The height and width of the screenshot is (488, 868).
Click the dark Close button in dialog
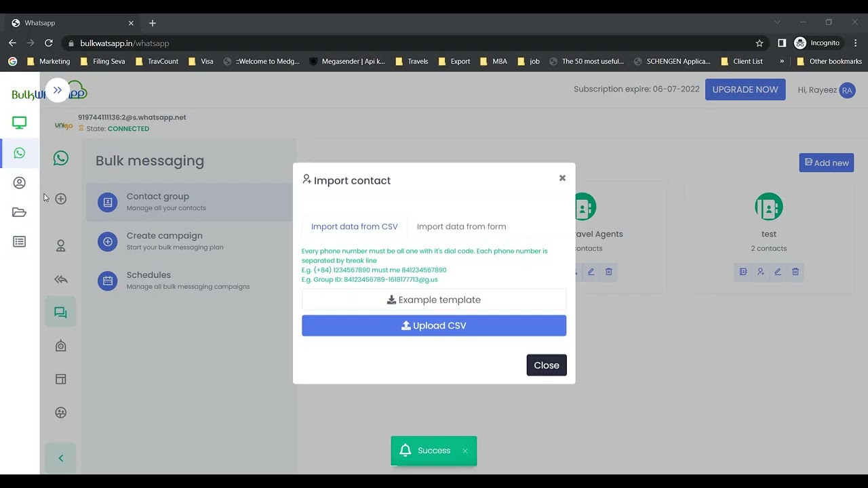click(547, 365)
